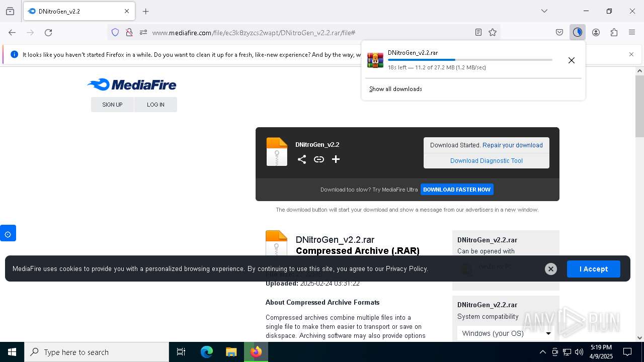This screenshot has width=644, height=362.
Task: Toggle reader view icon
Action: click(478, 32)
